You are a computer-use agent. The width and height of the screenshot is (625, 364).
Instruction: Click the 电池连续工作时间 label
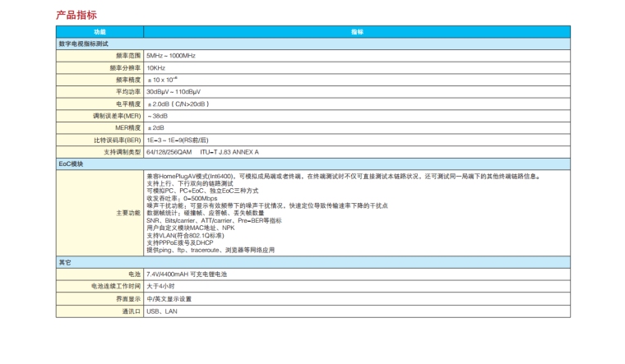(116, 286)
